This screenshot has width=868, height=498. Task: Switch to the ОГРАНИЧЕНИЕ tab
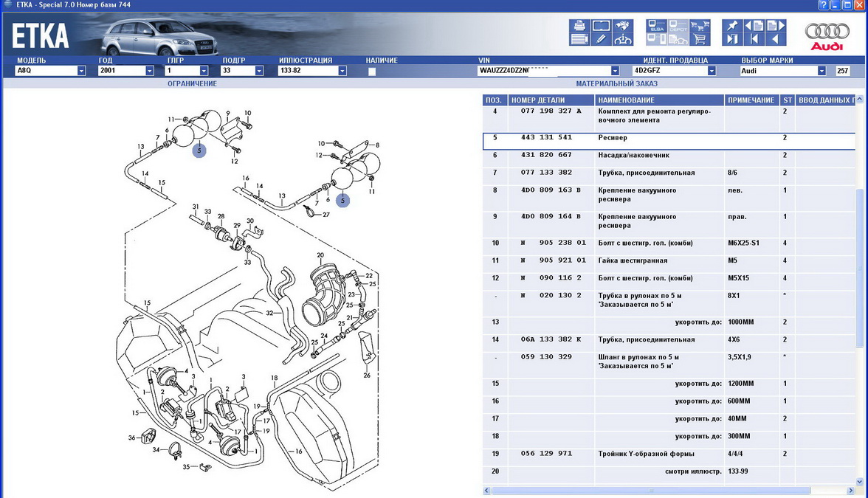click(x=192, y=83)
